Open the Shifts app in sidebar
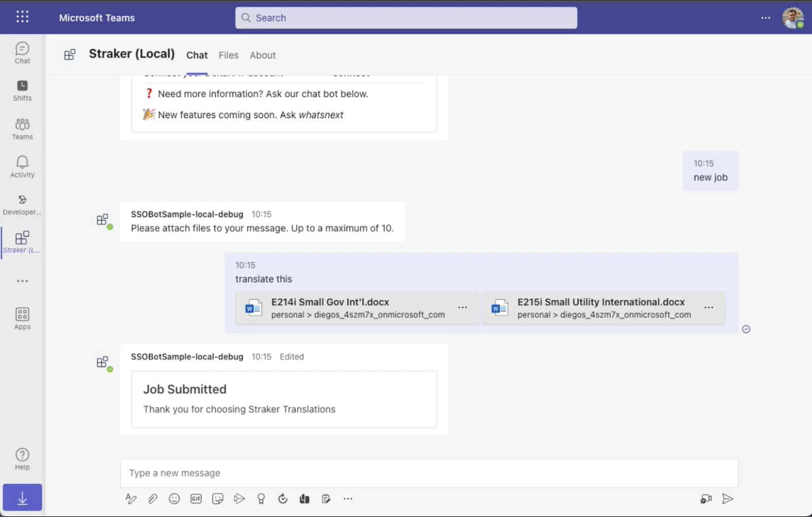Viewport: 812px width, 517px height. [22, 91]
